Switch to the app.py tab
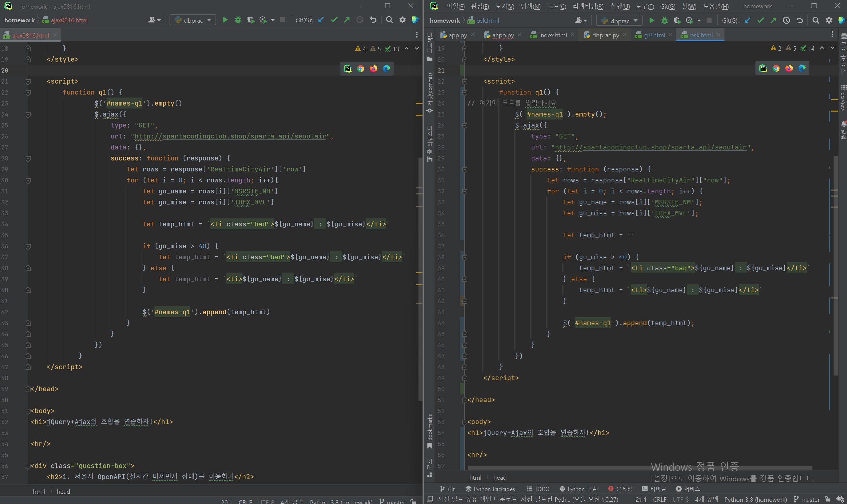 tap(457, 35)
